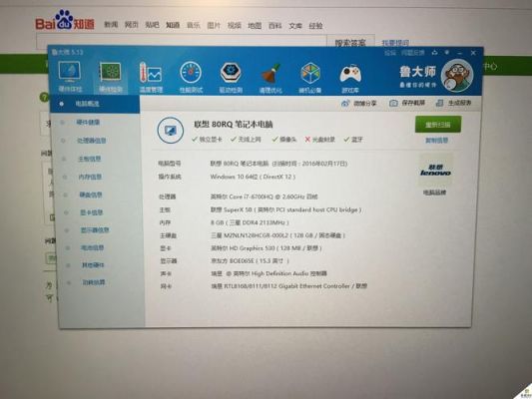Select 处理器信息 in the sidebar
Viewport: 532px width, 399px height.
point(92,141)
